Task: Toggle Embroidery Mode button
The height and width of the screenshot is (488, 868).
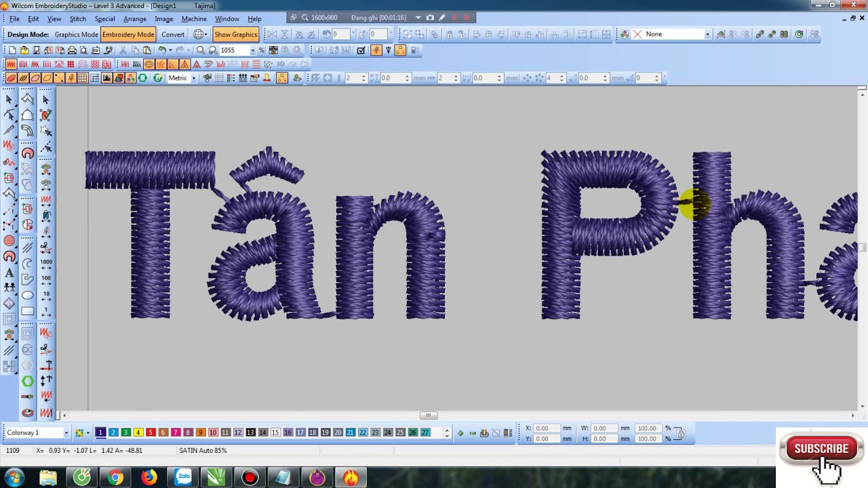Action: pyautogui.click(x=128, y=35)
